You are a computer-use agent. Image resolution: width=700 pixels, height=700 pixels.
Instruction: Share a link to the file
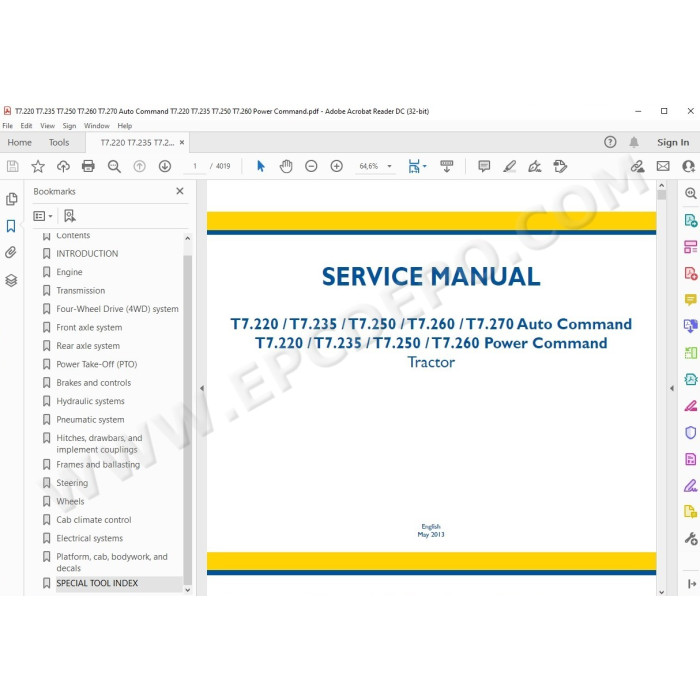click(638, 167)
